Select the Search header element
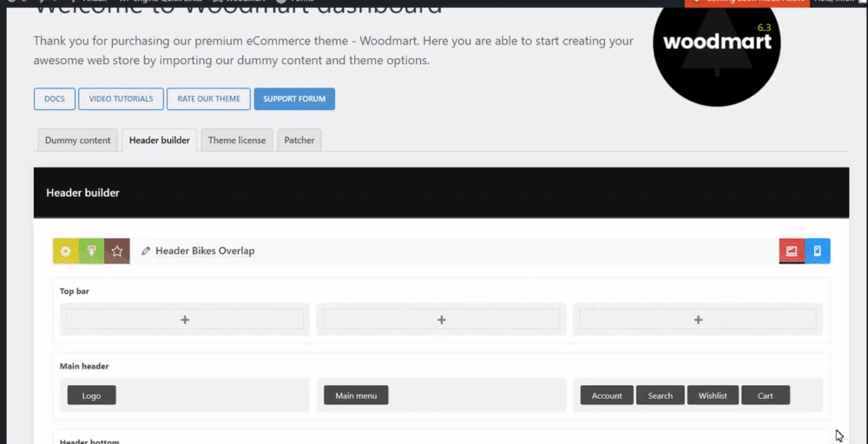 [x=661, y=395]
